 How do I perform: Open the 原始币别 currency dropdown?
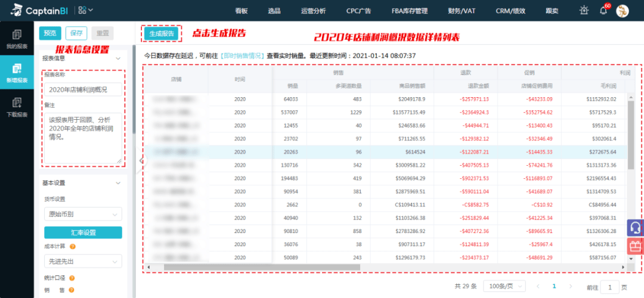(83, 214)
